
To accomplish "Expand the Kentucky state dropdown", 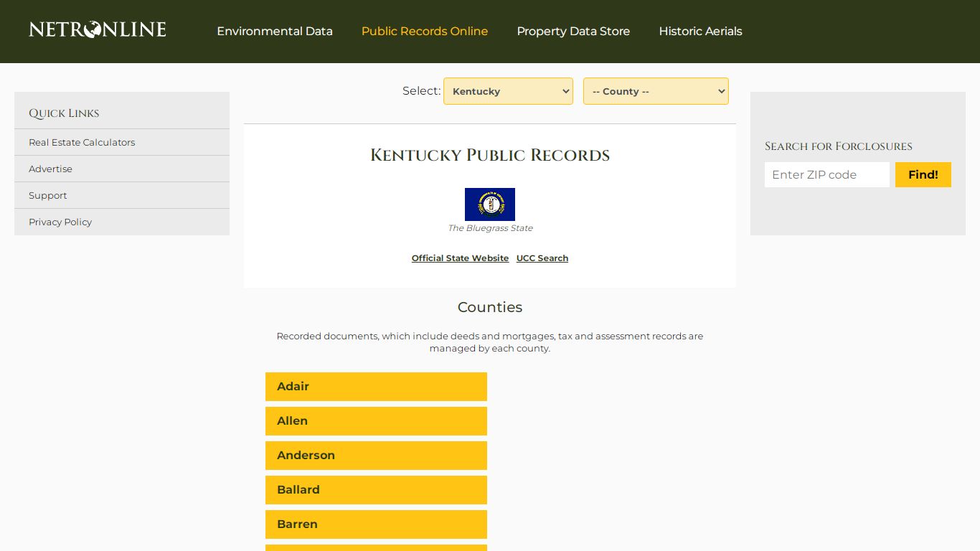I will pyautogui.click(x=508, y=91).
